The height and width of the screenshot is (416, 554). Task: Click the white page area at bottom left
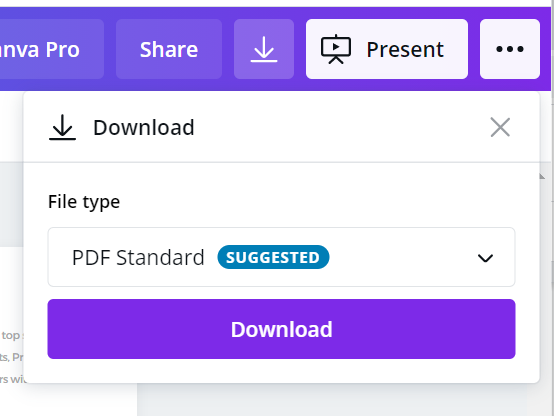(x=67, y=401)
